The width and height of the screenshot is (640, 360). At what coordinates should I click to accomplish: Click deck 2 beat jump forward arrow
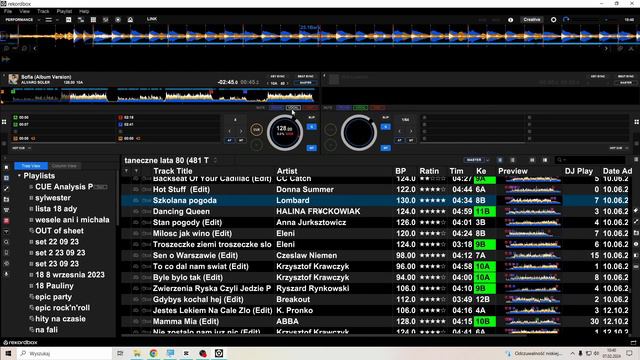(411, 131)
